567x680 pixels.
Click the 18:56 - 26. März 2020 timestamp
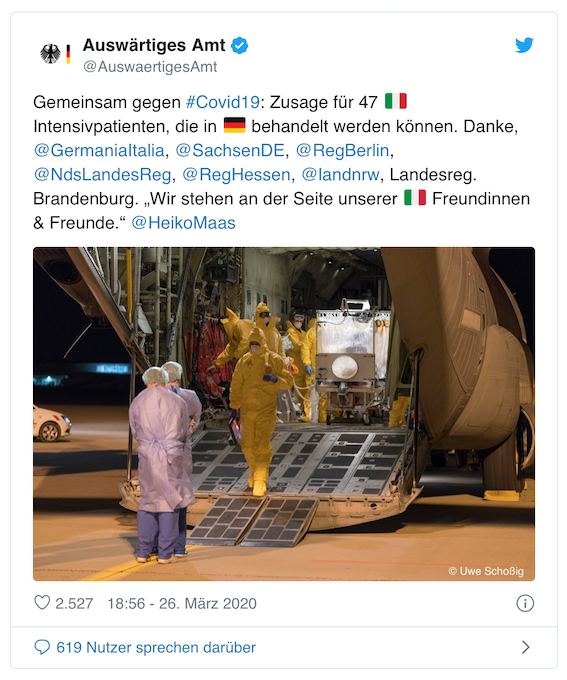(x=182, y=603)
